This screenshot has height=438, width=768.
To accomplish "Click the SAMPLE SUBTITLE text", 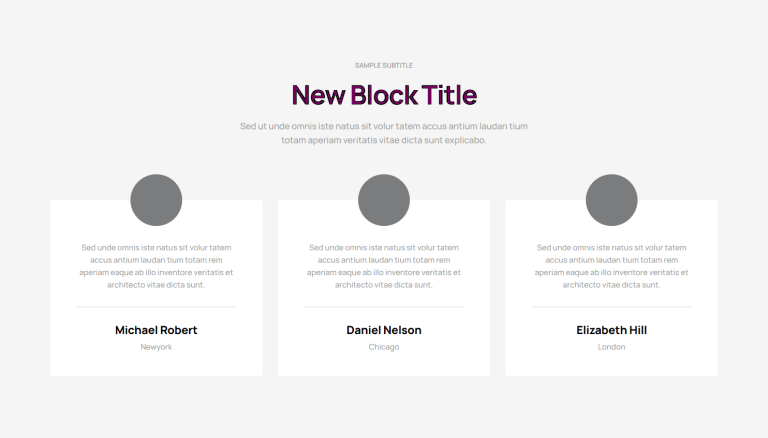I will (x=384, y=65).
